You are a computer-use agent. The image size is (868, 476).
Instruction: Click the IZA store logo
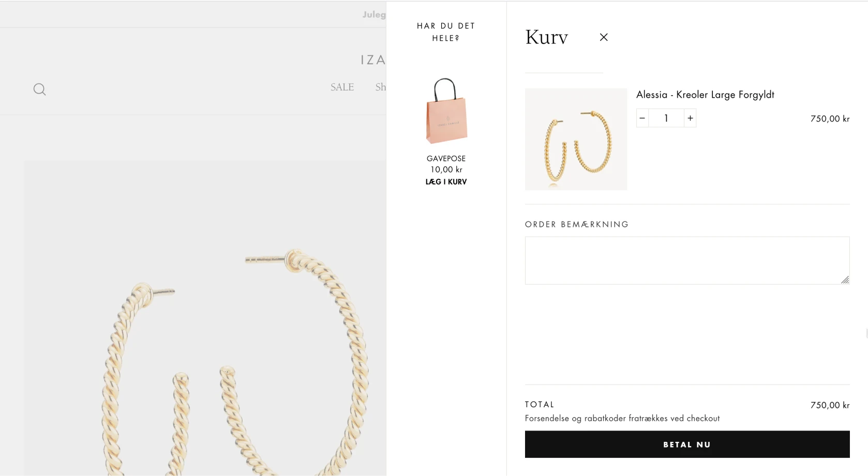(373, 60)
